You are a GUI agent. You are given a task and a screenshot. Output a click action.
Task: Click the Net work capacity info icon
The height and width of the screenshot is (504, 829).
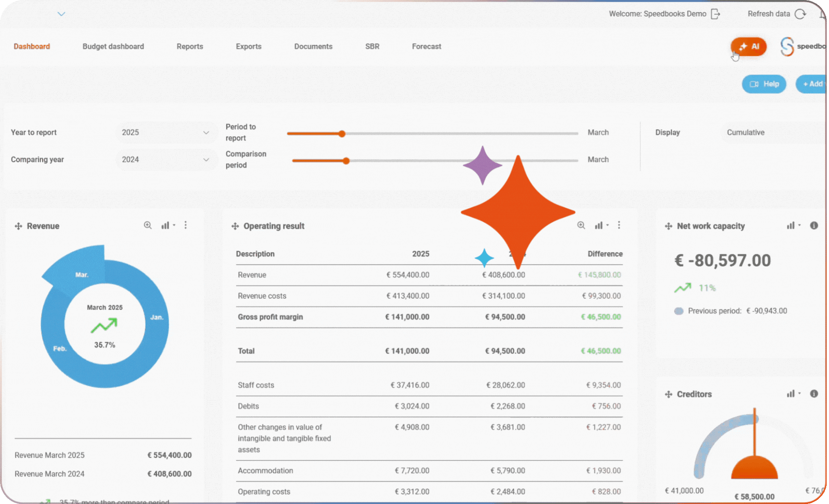coord(814,226)
